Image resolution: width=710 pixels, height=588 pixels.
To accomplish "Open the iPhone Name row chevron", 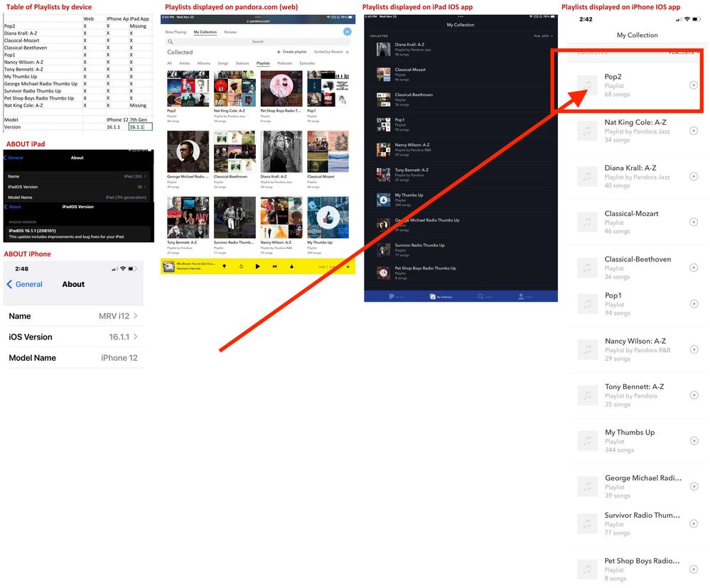I will tap(136, 316).
